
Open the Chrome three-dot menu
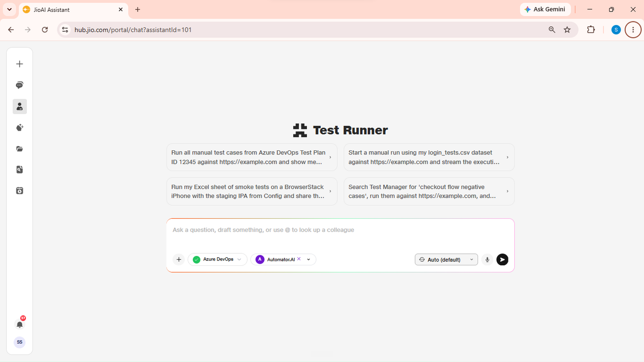[633, 30]
